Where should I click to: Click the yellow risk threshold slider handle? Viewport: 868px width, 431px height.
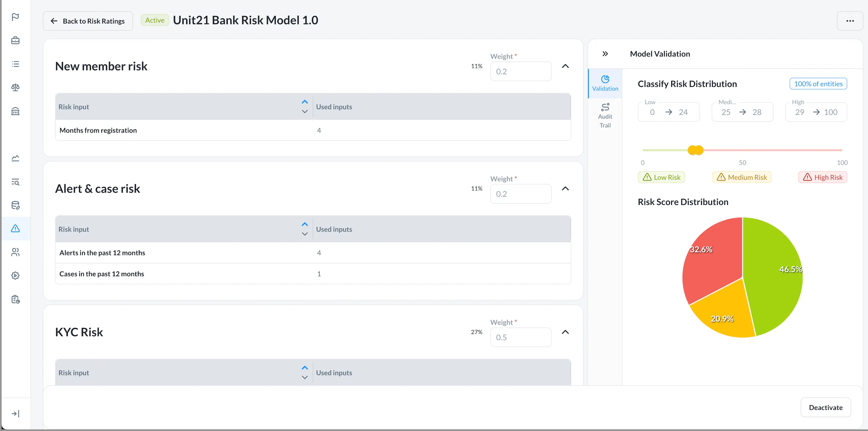(695, 150)
